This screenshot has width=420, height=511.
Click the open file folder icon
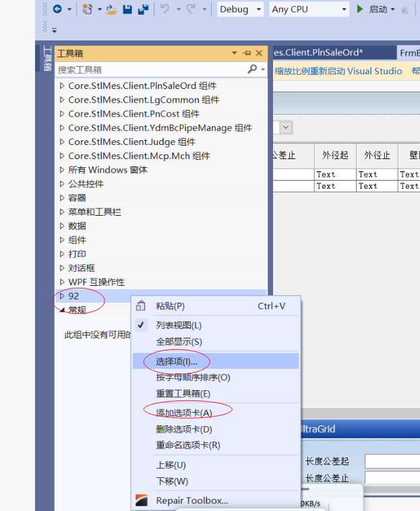point(111,9)
